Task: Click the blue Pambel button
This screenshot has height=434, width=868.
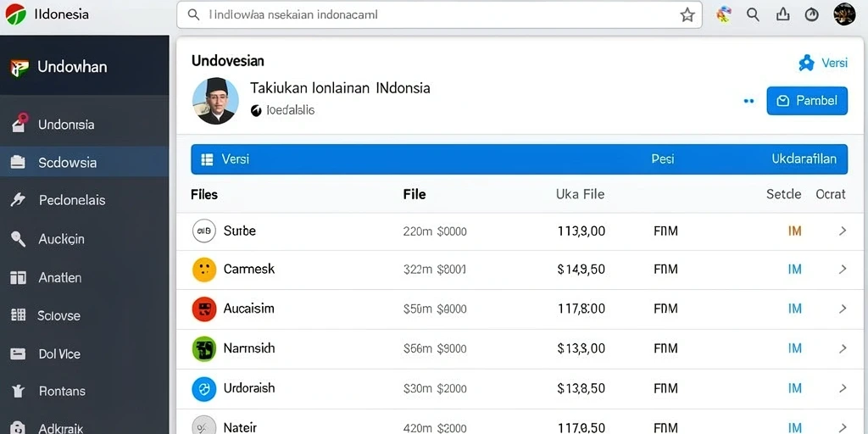Action: click(807, 101)
